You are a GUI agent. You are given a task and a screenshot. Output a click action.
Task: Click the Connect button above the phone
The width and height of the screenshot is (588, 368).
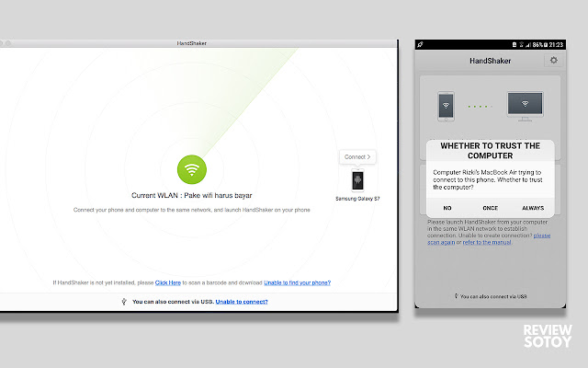pyautogui.click(x=357, y=157)
